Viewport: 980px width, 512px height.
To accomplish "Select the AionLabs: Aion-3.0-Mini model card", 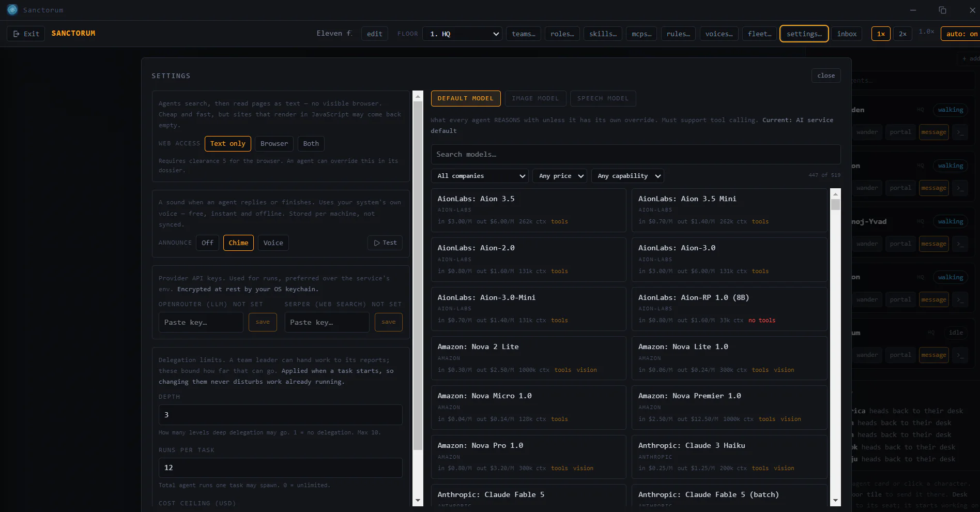I will (x=529, y=309).
